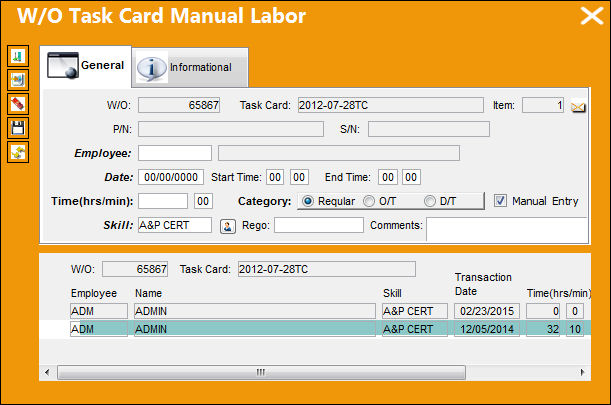The width and height of the screenshot is (611, 405).
Task: Click the envelope icon next to Item field
Action: point(578,107)
